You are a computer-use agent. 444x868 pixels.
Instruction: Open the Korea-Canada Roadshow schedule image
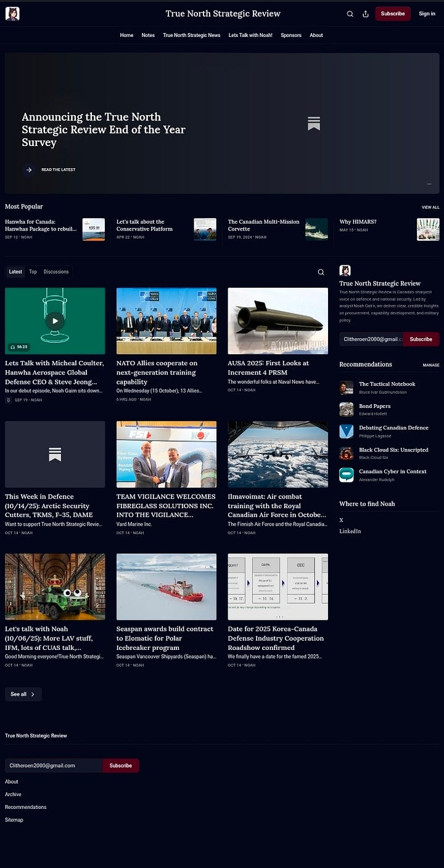(278, 586)
